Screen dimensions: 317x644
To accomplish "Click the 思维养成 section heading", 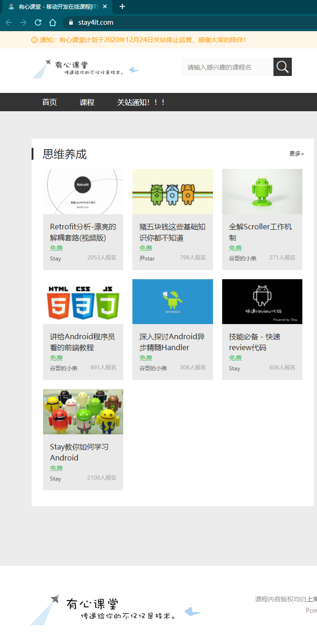I will (65, 154).
